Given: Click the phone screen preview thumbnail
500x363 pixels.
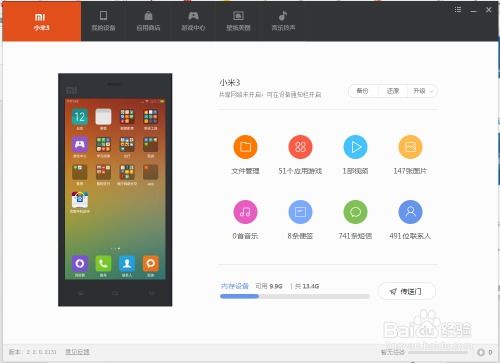Looking at the screenshot, I should (115, 189).
